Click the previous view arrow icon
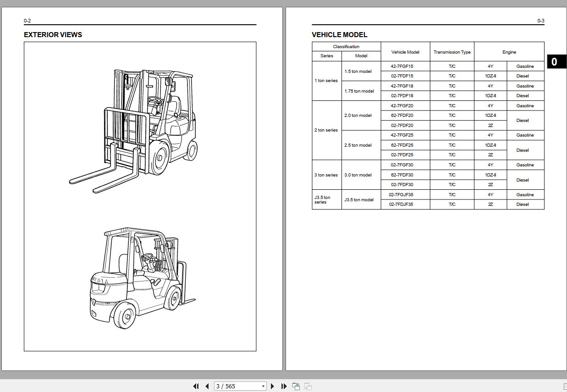This screenshot has height=392, width=567. pyautogui.click(x=295, y=386)
